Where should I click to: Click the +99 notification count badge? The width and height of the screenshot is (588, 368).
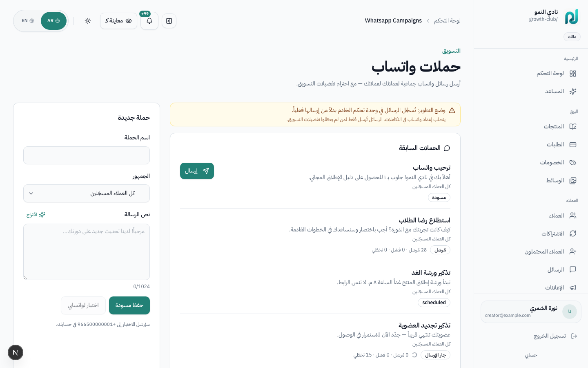click(145, 14)
